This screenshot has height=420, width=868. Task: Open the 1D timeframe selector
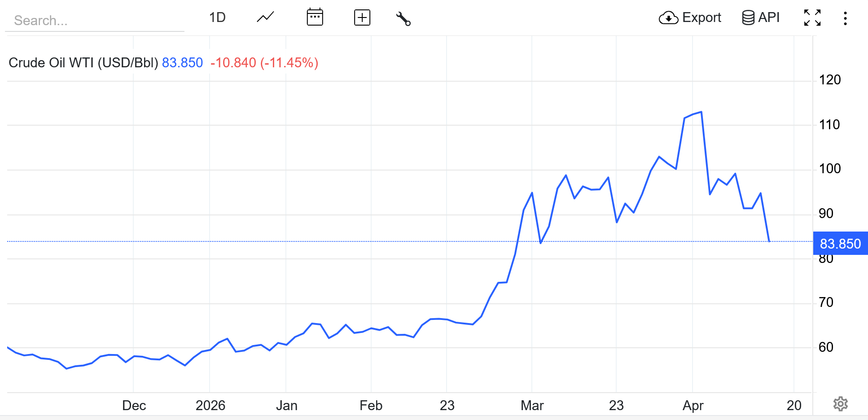point(217,18)
